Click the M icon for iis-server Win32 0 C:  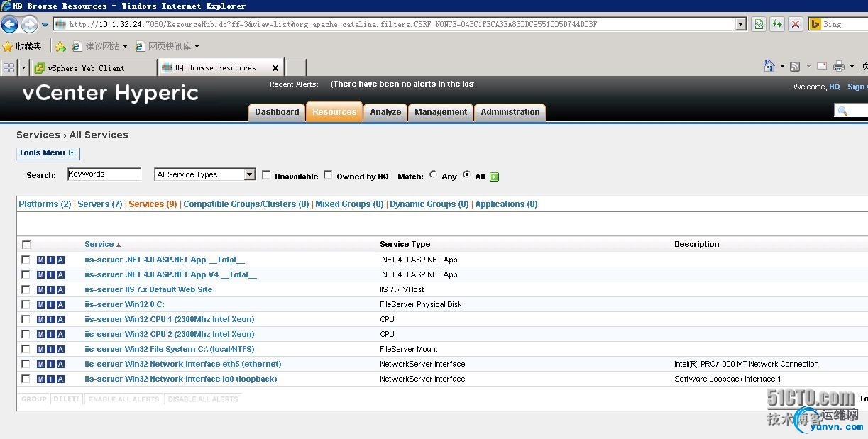[x=40, y=304]
